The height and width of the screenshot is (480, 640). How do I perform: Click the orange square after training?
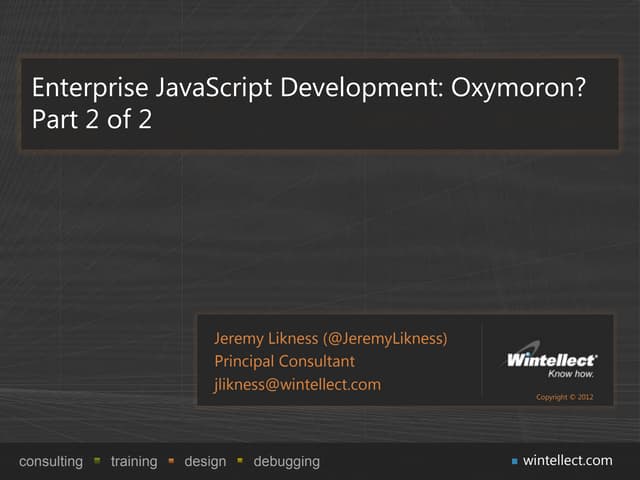[171, 461]
